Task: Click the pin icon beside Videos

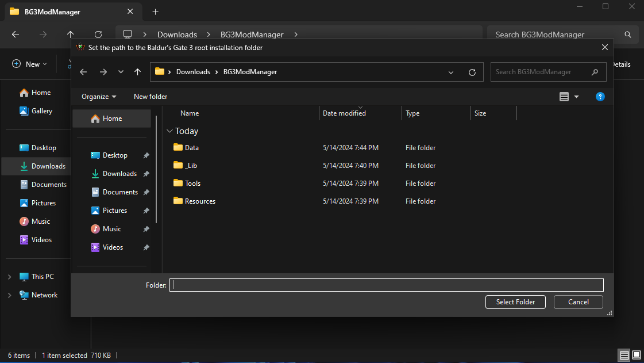Action: coord(146,247)
